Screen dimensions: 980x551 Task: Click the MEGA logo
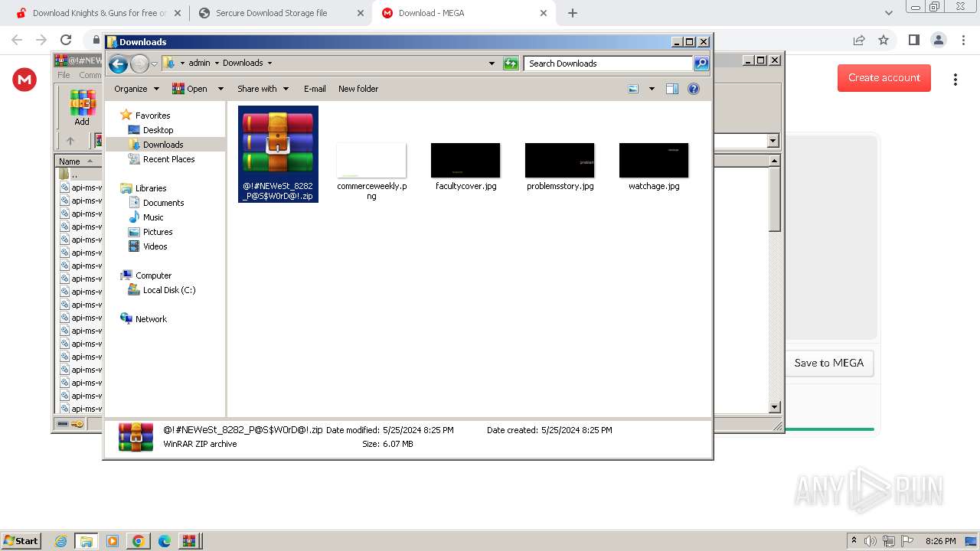click(24, 79)
